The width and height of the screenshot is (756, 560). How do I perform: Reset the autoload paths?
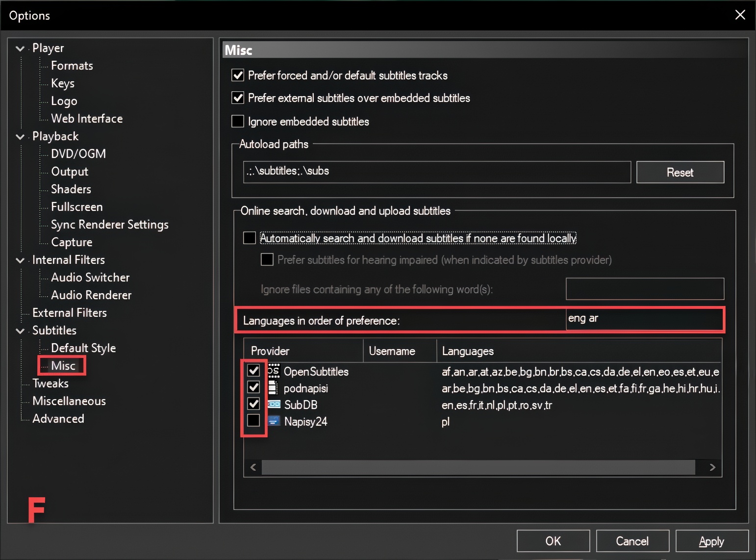coord(680,172)
